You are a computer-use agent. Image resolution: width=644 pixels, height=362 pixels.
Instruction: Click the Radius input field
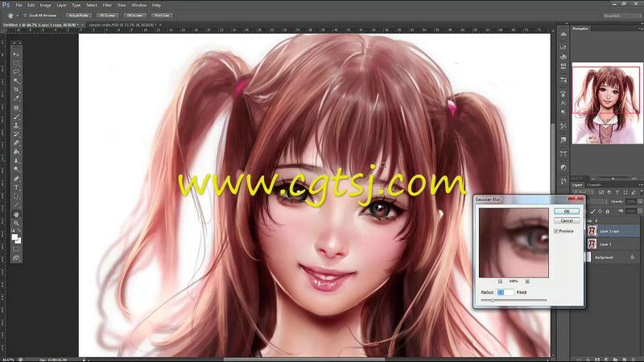(505, 292)
